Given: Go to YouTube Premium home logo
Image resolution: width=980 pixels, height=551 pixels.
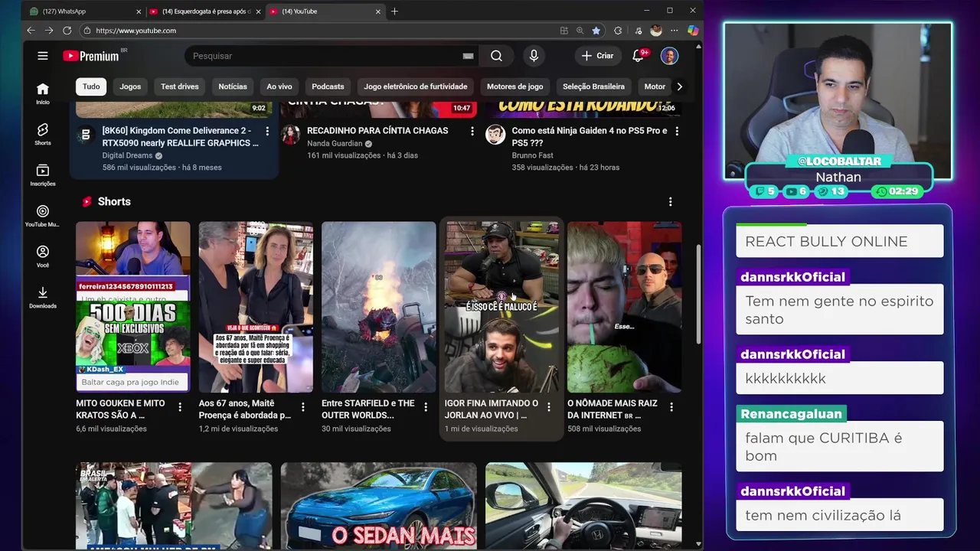Looking at the screenshot, I should [x=91, y=56].
